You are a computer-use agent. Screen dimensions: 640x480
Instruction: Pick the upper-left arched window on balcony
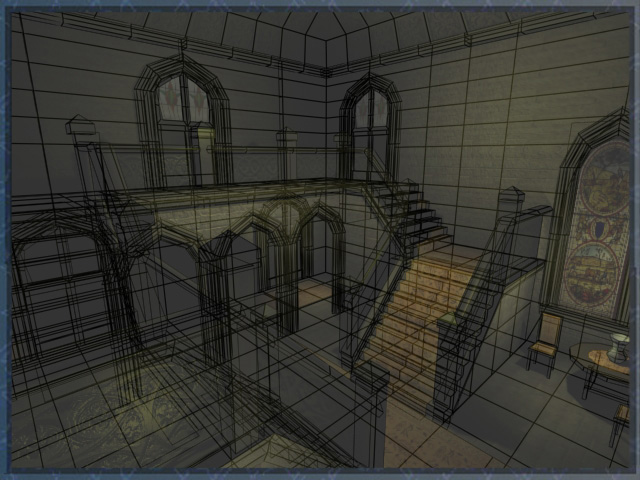tap(184, 122)
